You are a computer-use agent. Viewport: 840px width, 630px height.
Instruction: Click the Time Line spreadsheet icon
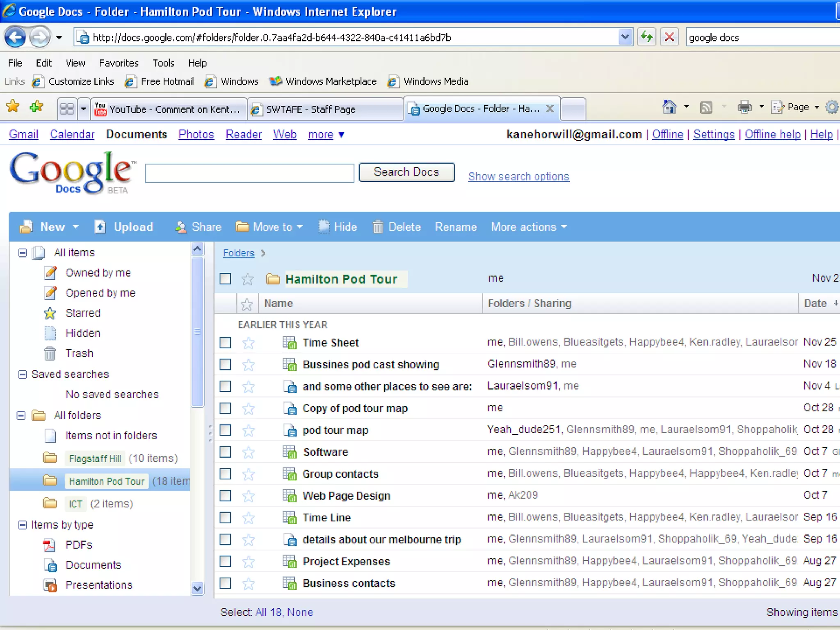pyautogui.click(x=290, y=518)
